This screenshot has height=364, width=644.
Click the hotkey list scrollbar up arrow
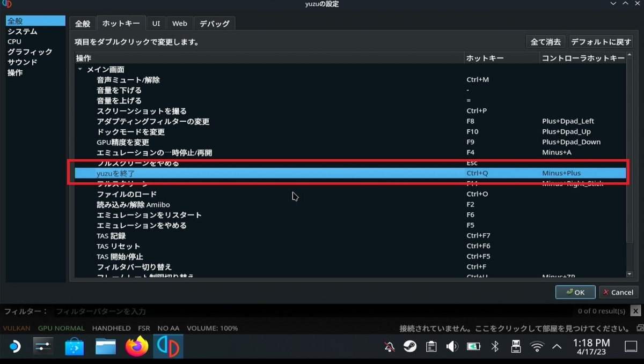(x=630, y=56)
